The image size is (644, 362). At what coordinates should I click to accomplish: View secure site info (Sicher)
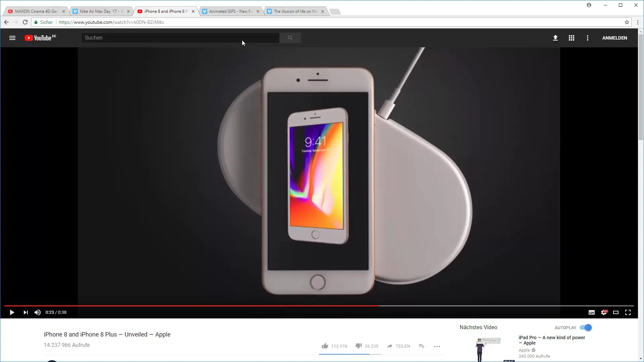pos(44,22)
